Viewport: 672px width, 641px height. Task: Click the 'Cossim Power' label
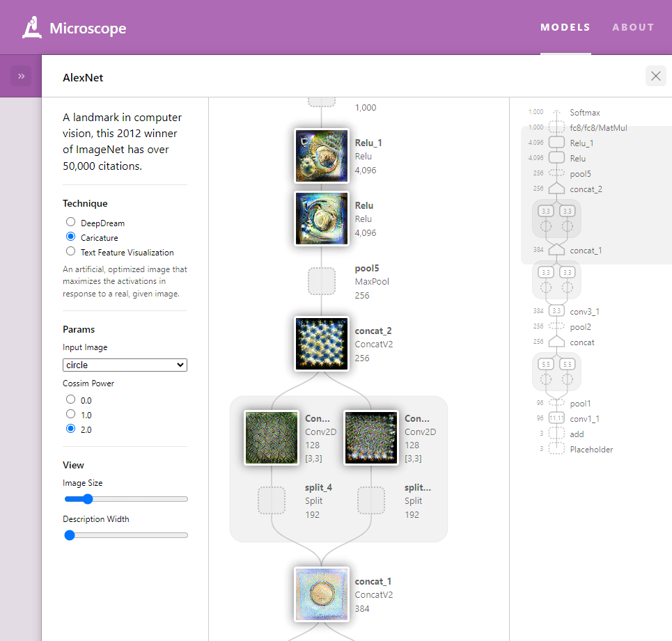88,383
